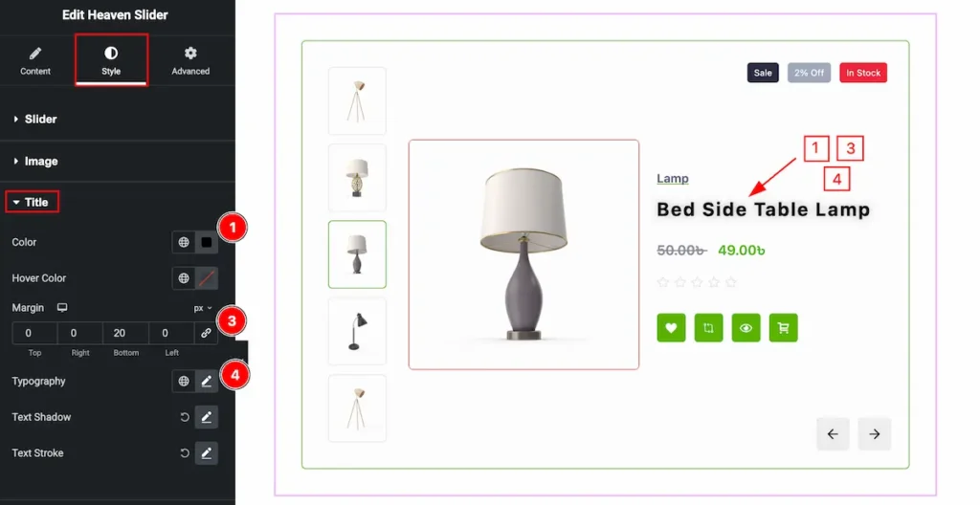The width and height of the screenshot is (980, 505).
Task: Click the green add-to-cart icon button
Action: (783, 327)
